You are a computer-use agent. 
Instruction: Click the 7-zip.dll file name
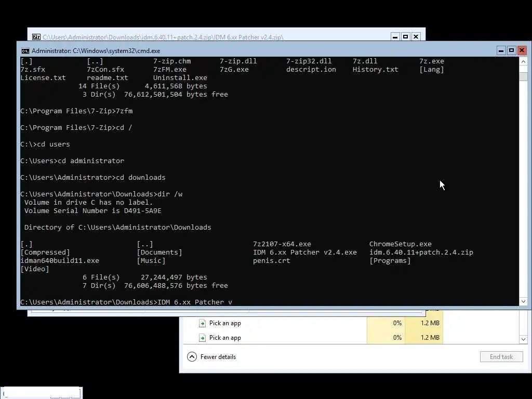click(x=238, y=61)
